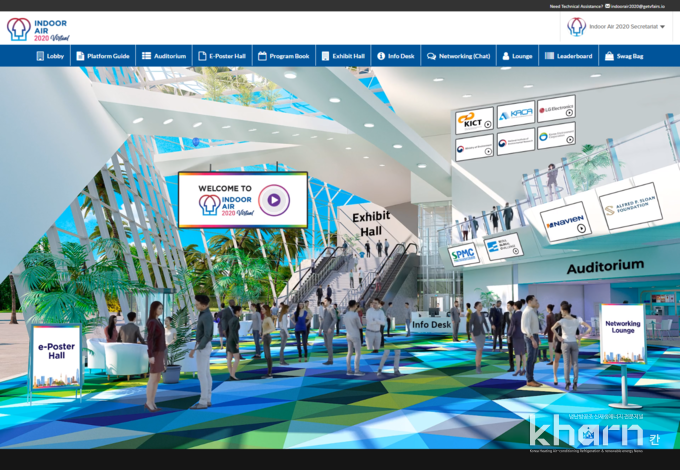Click the KACA sponsor banner
This screenshot has height=470, width=680.
(x=516, y=114)
